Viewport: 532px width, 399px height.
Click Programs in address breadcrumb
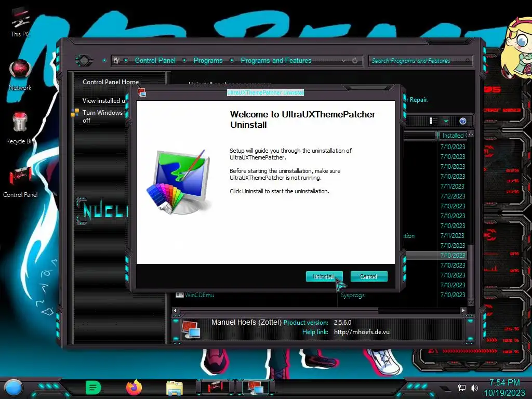tap(208, 60)
